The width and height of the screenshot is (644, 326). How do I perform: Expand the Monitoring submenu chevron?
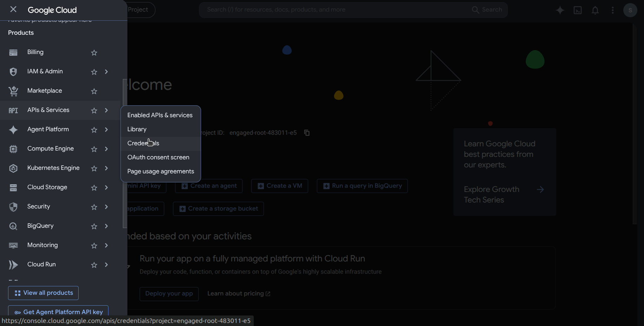click(x=106, y=245)
